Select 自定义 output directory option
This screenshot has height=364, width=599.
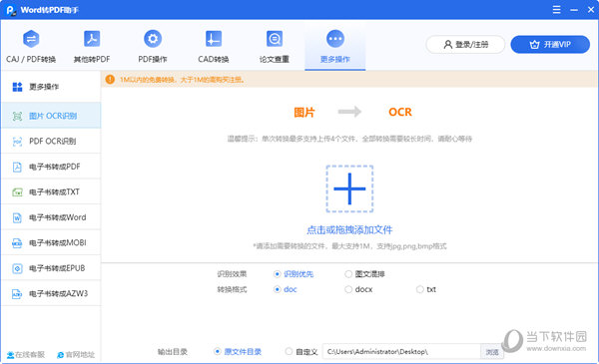[x=301, y=351]
